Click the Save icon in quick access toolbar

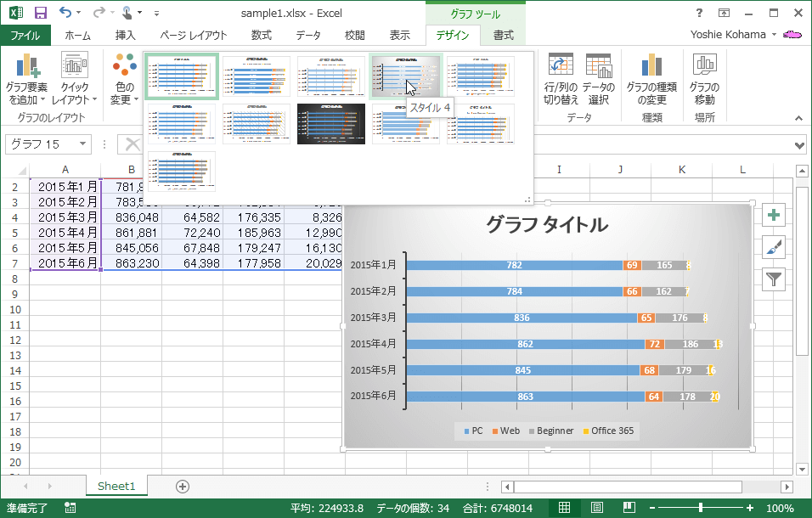click(x=41, y=13)
